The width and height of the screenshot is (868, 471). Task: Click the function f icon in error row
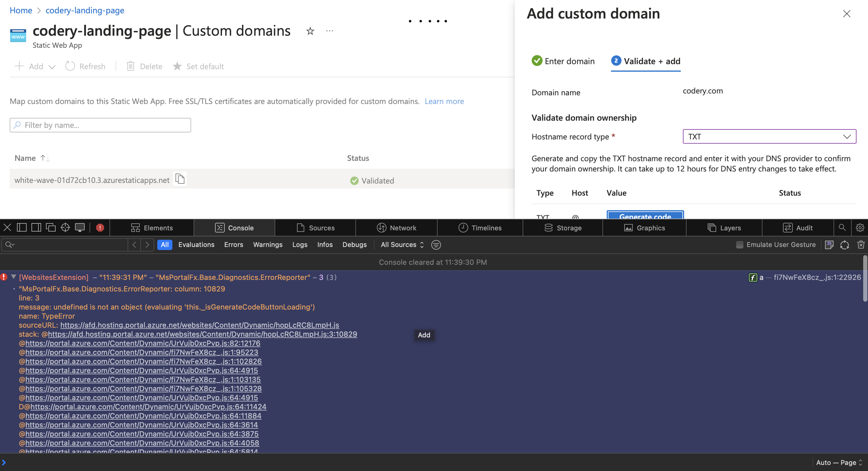[x=752, y=277]
